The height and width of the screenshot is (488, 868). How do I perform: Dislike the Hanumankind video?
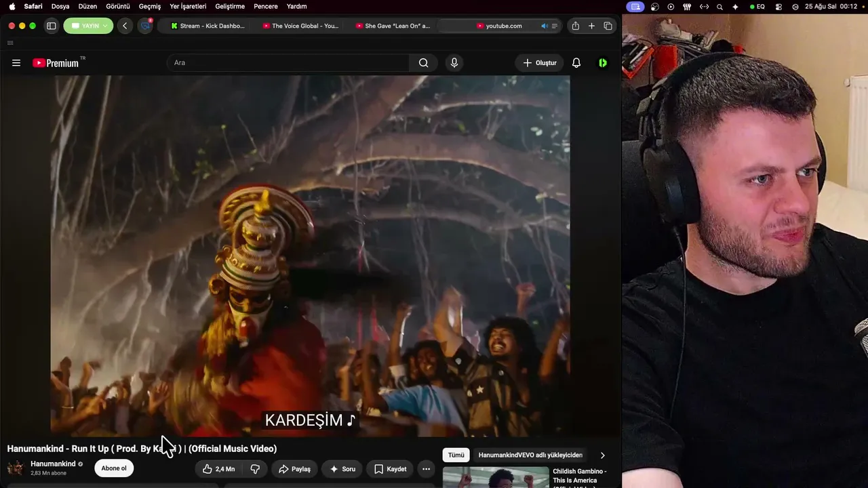click(255, 469)
